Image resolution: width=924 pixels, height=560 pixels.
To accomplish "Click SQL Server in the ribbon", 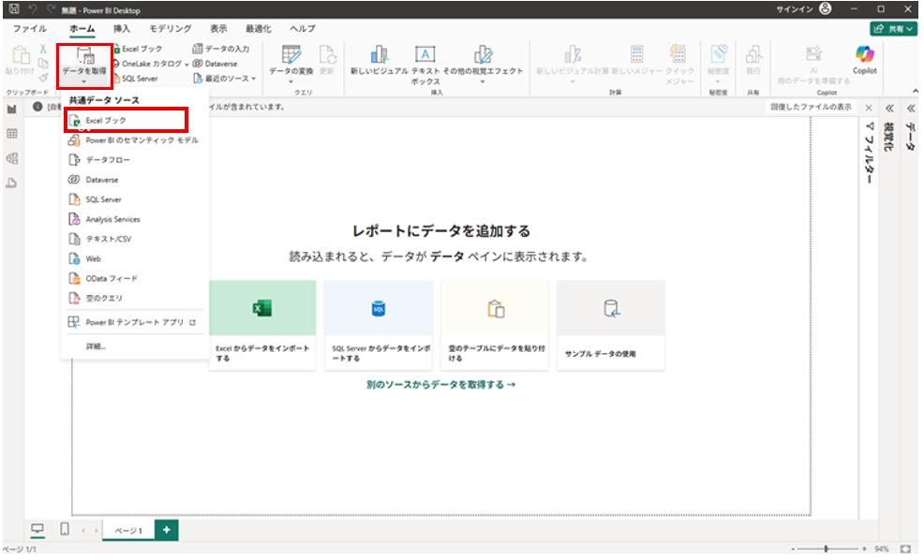I will pyautogui.click(x=136, y=79).
